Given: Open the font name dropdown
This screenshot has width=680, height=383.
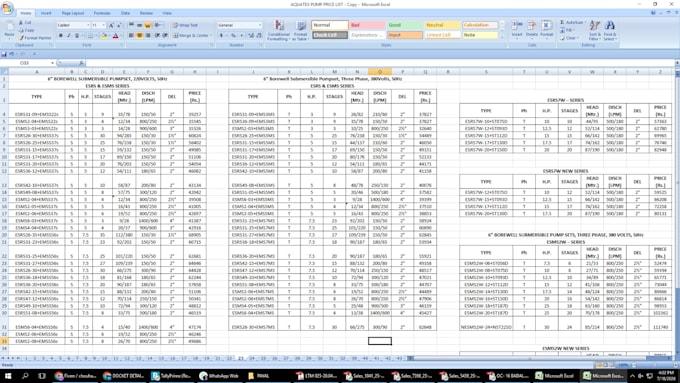Looking at the screenshot, I should coord(88,25).
